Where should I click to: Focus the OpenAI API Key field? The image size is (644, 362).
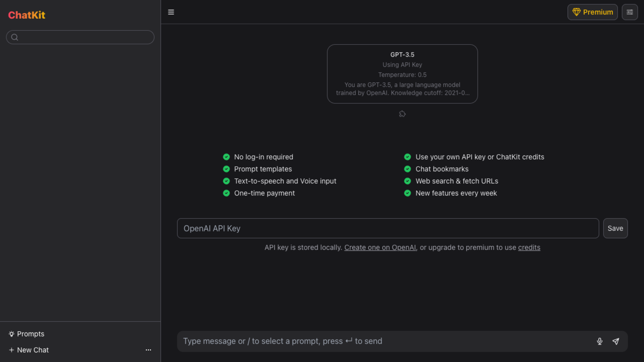click(388, 228)
